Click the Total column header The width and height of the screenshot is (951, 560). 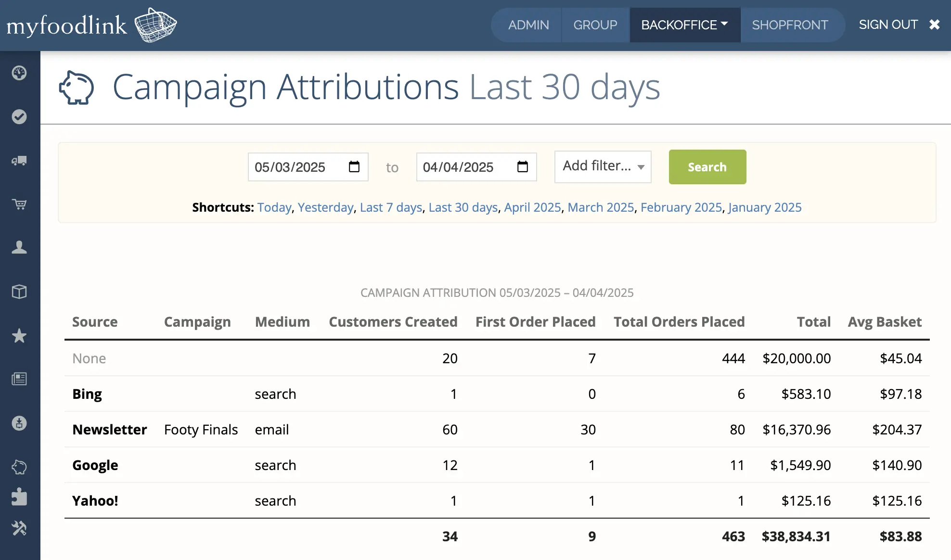pyautogui.click(x=814, y=322)
